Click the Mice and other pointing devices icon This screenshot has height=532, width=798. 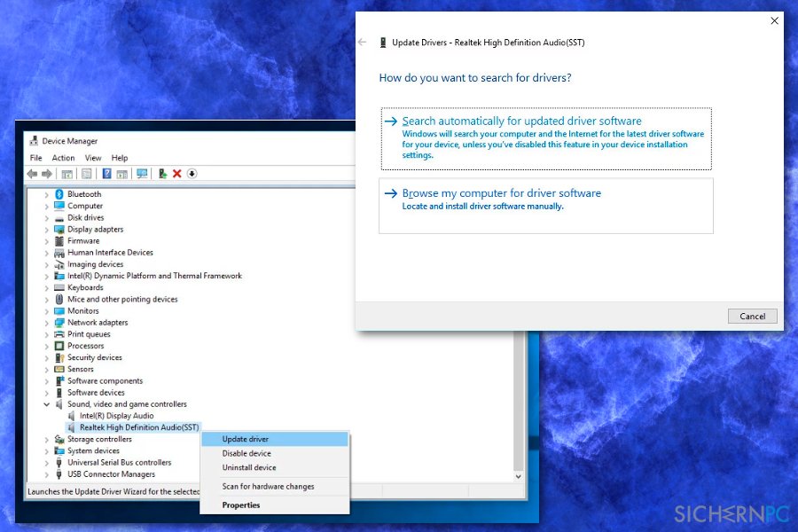[59, 300]
